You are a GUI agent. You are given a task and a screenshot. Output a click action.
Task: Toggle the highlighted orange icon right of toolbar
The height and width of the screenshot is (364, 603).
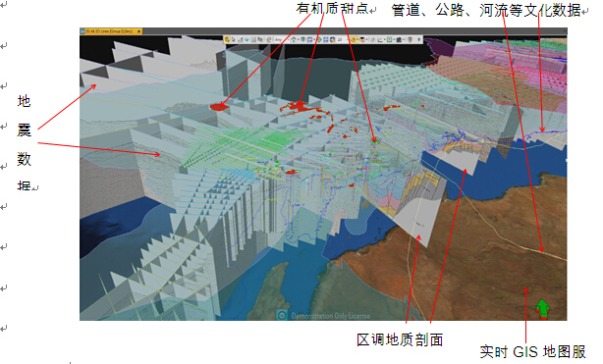click(353, 39)
